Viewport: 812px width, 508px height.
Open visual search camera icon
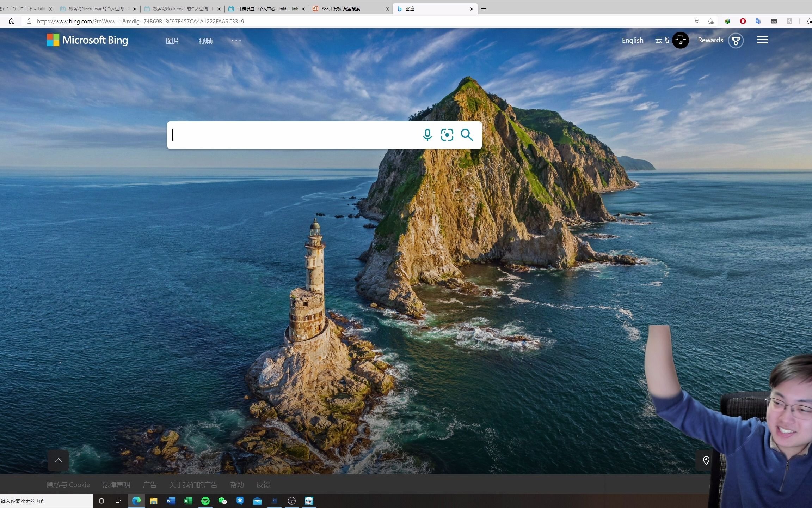coord(447,135)
